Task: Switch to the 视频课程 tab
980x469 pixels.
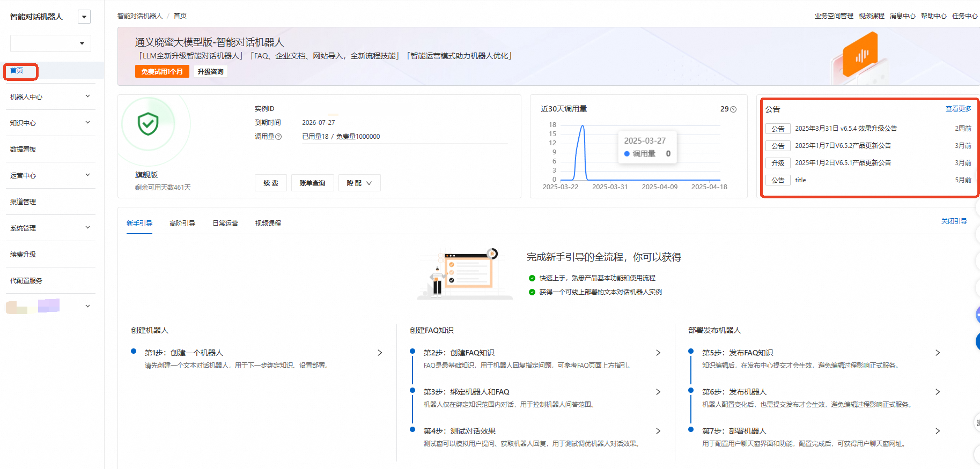Action: [268, 224]
